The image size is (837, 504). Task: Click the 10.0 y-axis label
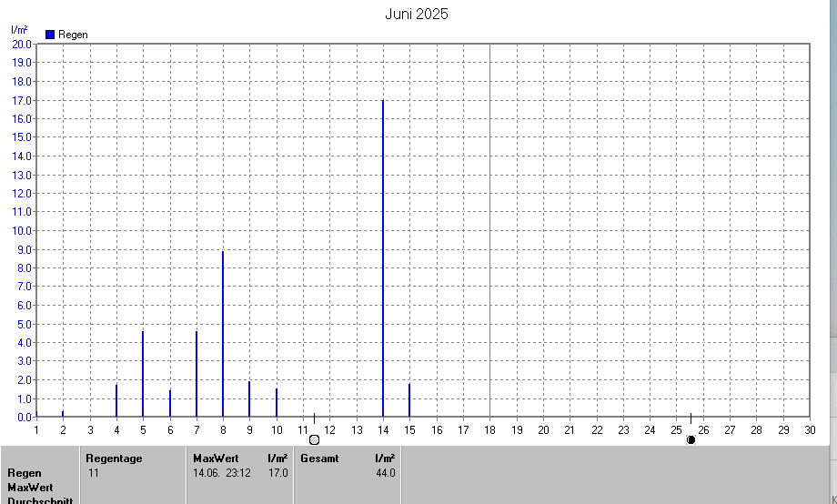[21, 231]
